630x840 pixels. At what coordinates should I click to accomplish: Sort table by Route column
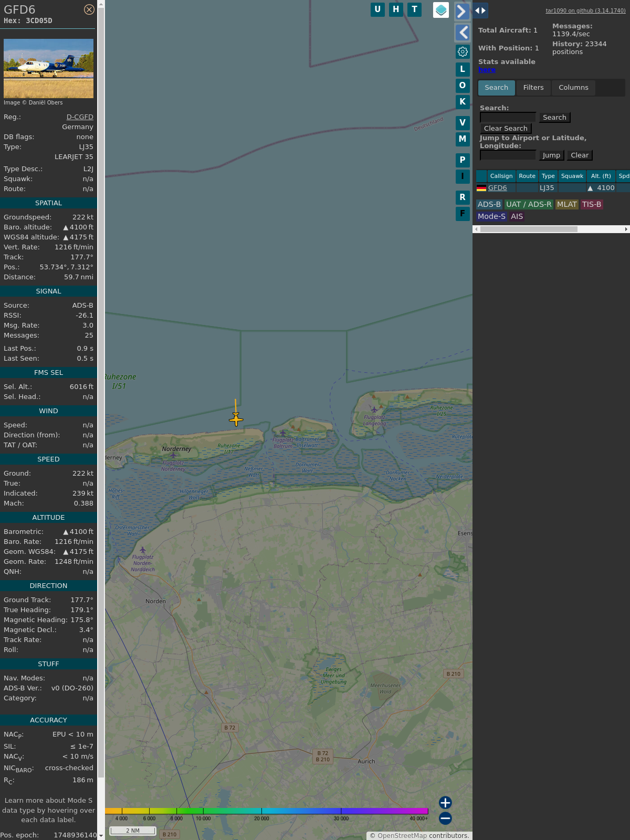pos(527,176)
